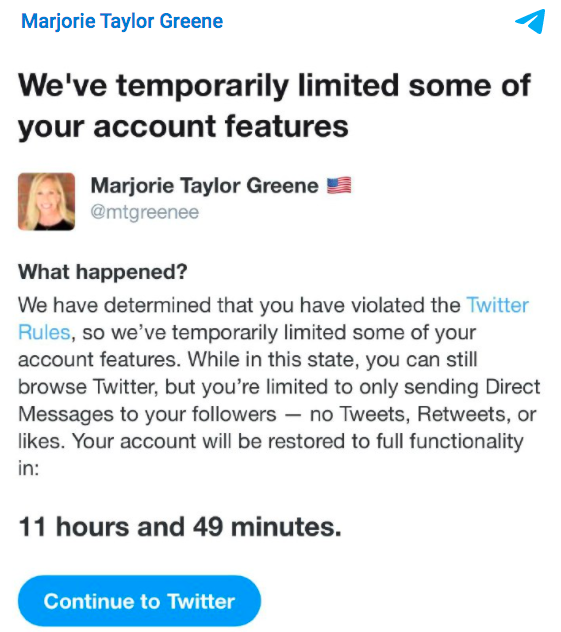Click the Continue to Twitter button

[139, 601]
